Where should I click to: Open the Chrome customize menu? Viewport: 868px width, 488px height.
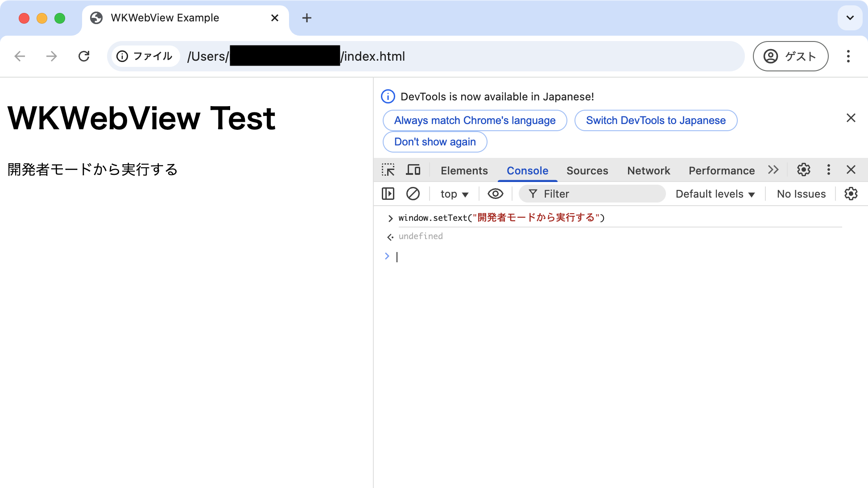(x=848, y=56)
